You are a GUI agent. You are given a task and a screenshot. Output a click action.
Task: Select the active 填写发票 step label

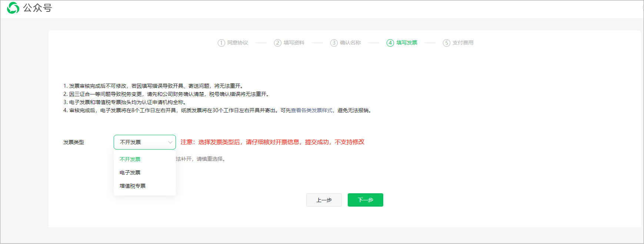click(407, 43)
